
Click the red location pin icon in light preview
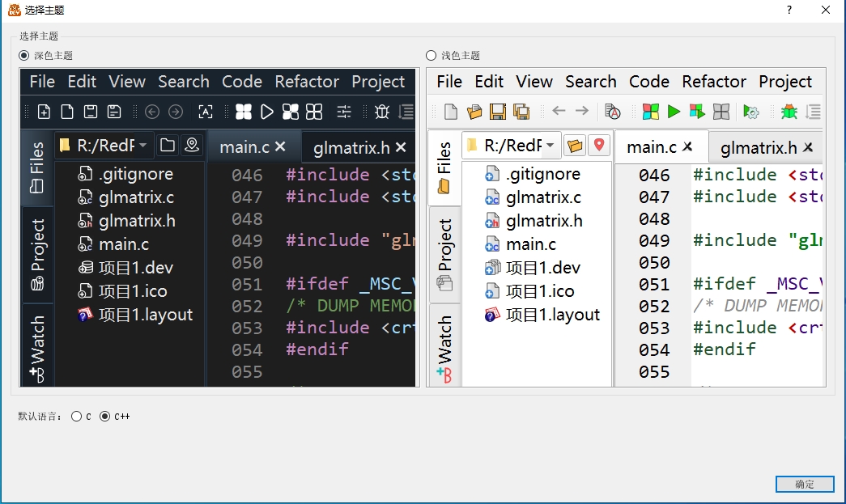point(599,145)
